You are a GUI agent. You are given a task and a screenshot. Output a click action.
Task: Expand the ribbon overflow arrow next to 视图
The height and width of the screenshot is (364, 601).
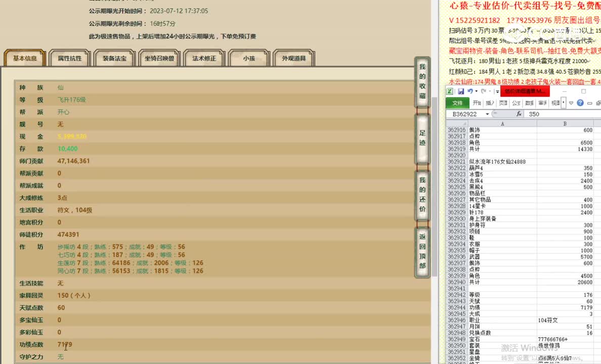pyautogui.click(x=563, y=103)
